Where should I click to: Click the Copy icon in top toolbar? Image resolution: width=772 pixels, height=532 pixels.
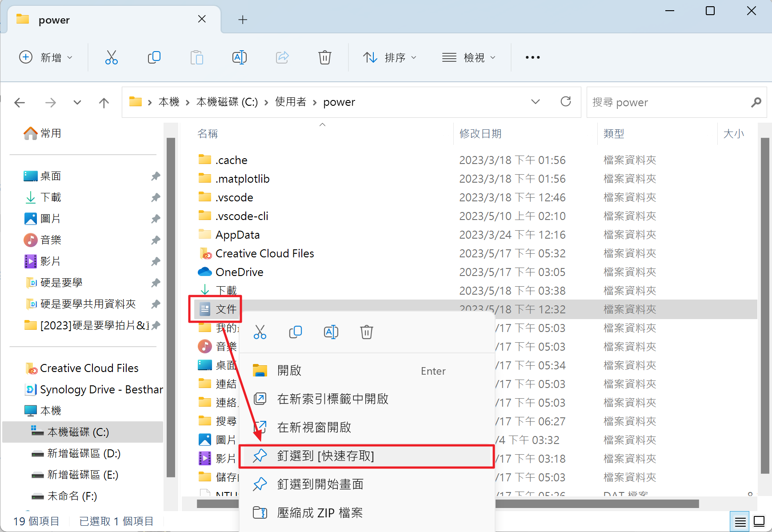coord(154,57)
